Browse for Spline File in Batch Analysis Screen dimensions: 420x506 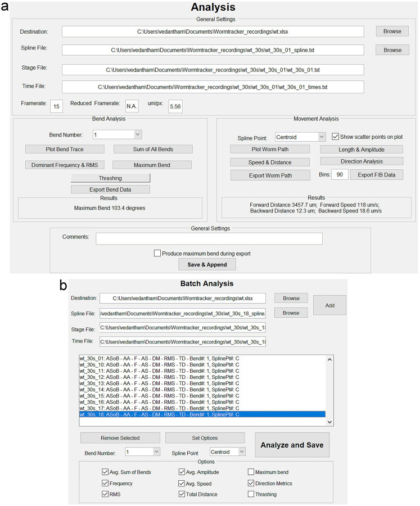tap(291, 313)
